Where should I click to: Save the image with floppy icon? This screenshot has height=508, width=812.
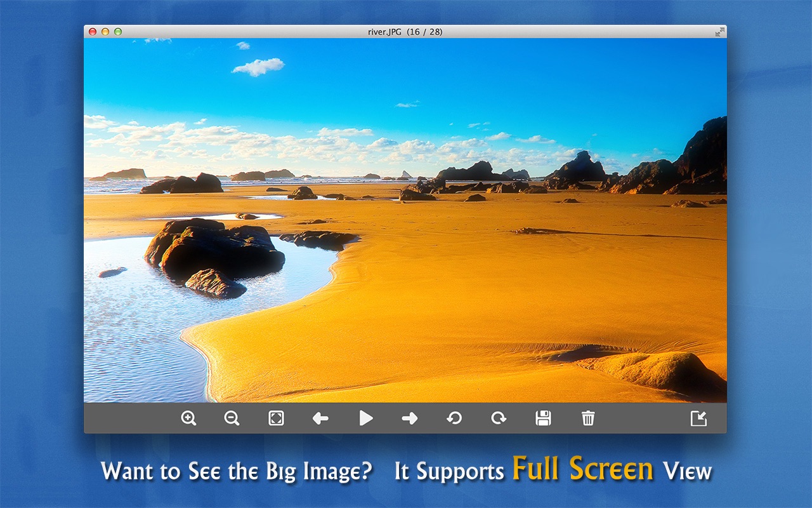[x=544, y=418]
